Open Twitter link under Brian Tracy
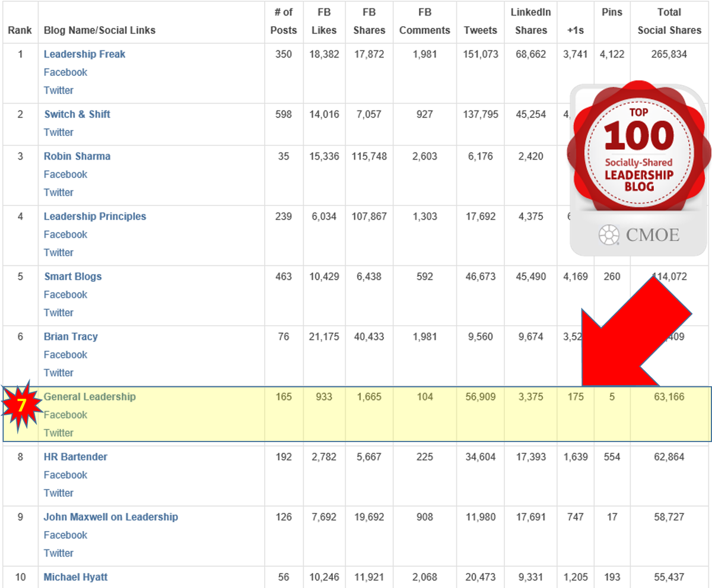The height and width of the screenshot is (588, 712). coord(59,373)
